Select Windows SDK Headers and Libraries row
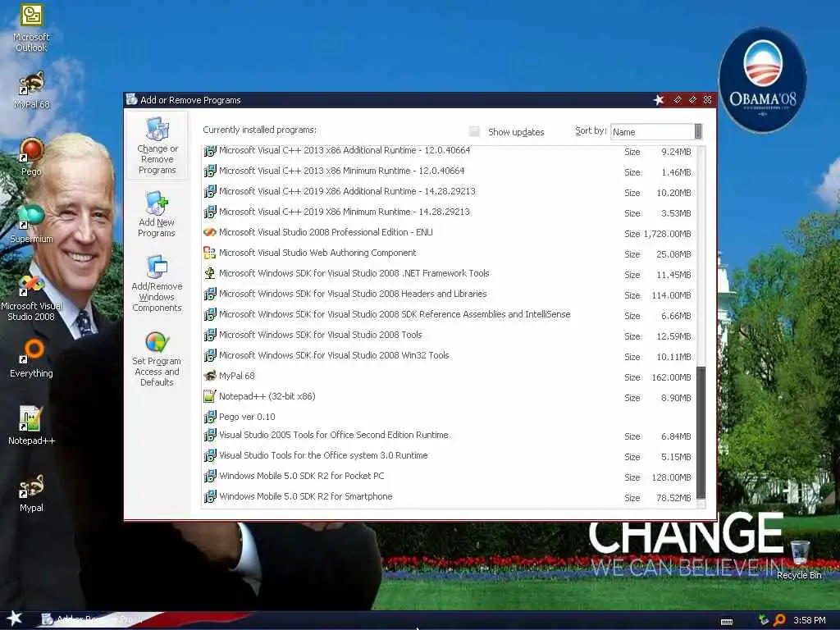The width and height of the screenshot is (840, 630). click(x=449, y=294)
